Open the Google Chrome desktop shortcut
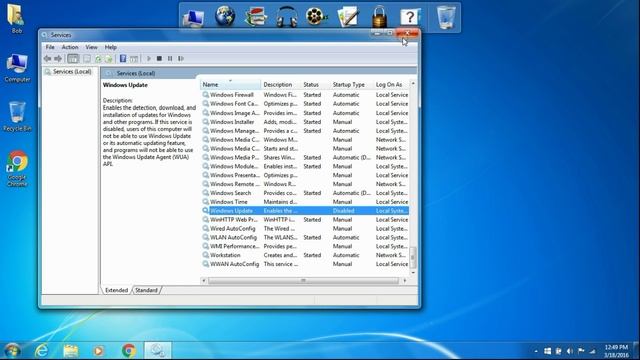This screenshot has height=360, width=640. click(x=17, y=169)
